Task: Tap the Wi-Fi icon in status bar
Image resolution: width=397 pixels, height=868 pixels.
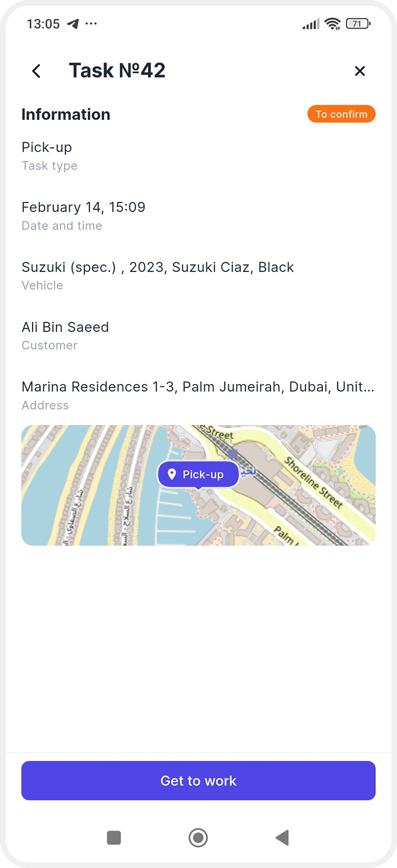Action: coord(332,24)
